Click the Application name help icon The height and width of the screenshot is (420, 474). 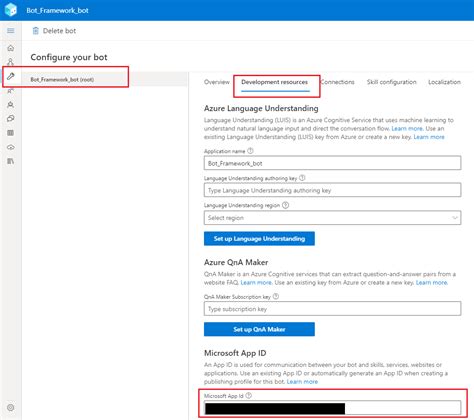coord(250,151)
